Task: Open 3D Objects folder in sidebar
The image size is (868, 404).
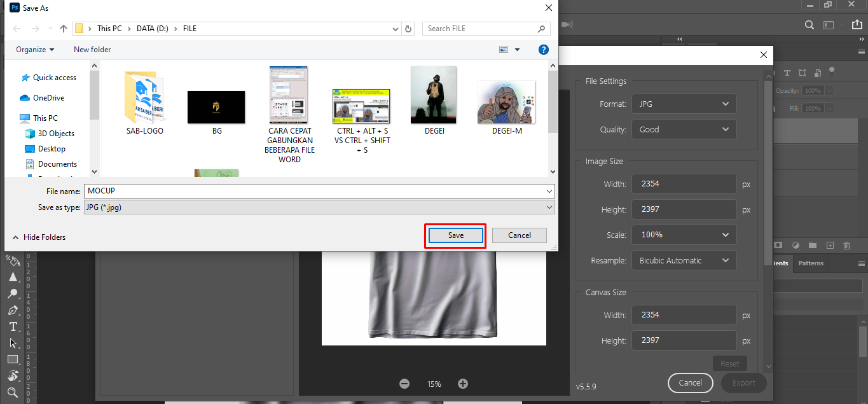Action: click(x=50, y=134)
